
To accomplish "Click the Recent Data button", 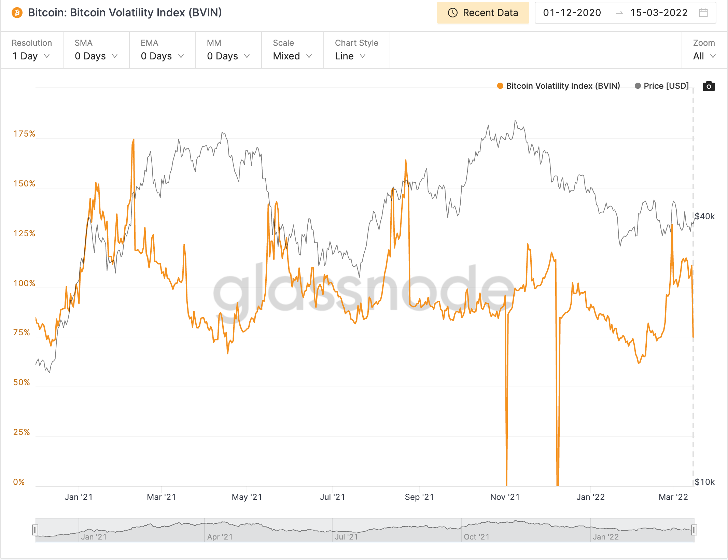I will point(483,13).
